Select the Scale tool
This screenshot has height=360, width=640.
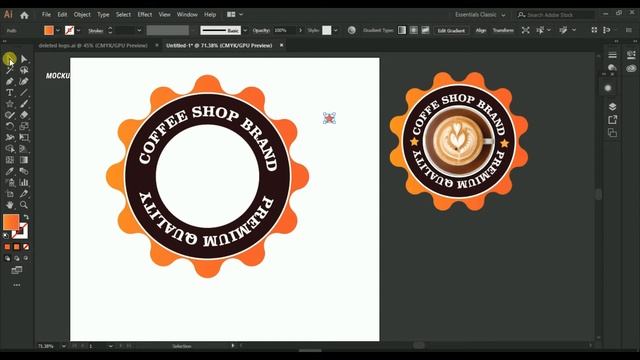point(24,126)
